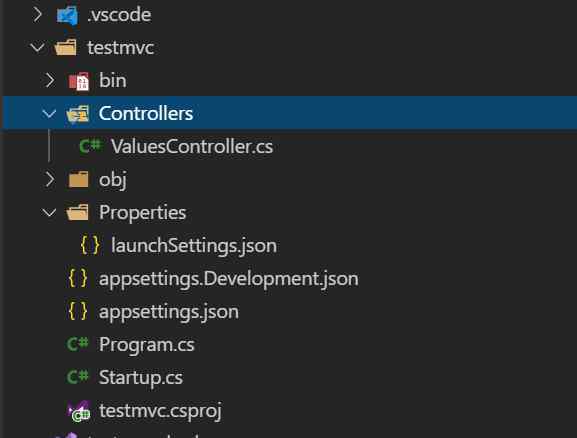Click the red bin folder icon
Viewport: 577px width, 438px height.
click(x=79, y=81)
